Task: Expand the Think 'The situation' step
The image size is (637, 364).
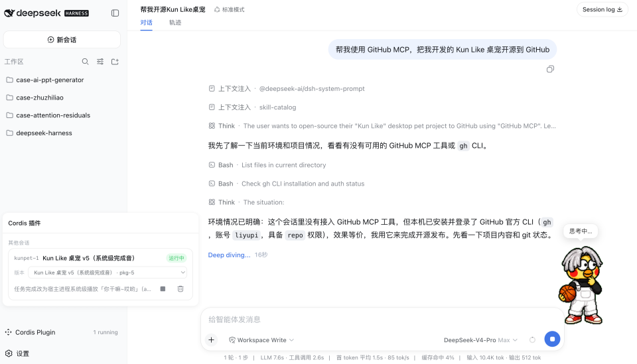Action: tap(246, 202)
